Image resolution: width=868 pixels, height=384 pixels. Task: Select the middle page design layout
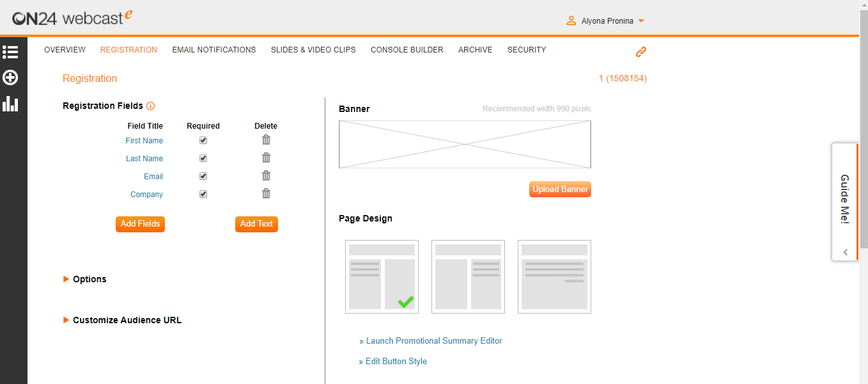pyautogui.click(x=468, y=276)
